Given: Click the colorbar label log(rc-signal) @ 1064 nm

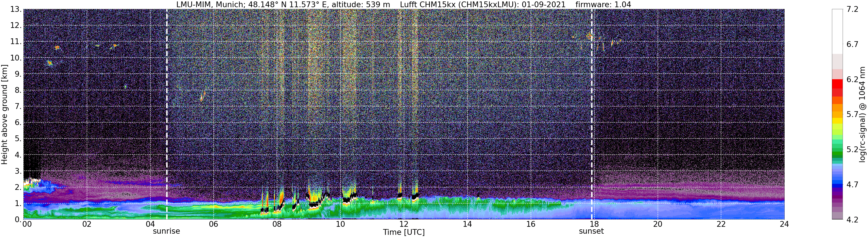Looking at the screenshot, I should coord(862,114).
